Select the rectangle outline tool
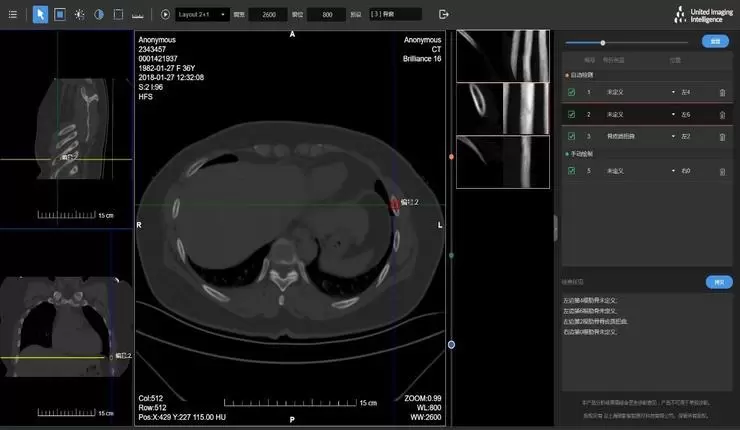 (x=118, y=15)
